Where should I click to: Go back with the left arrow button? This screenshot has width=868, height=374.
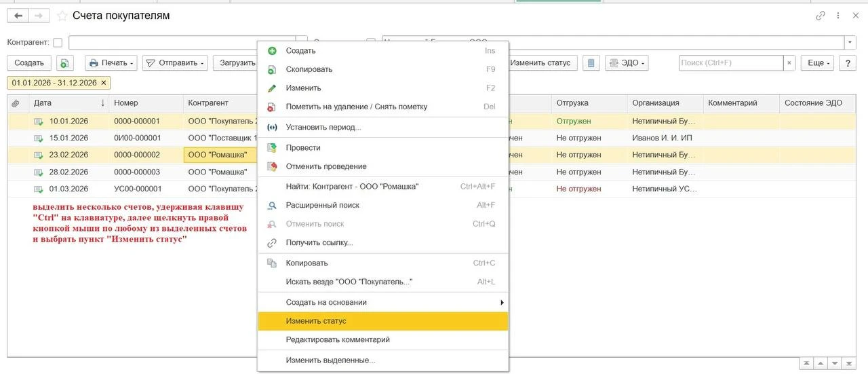18,15
